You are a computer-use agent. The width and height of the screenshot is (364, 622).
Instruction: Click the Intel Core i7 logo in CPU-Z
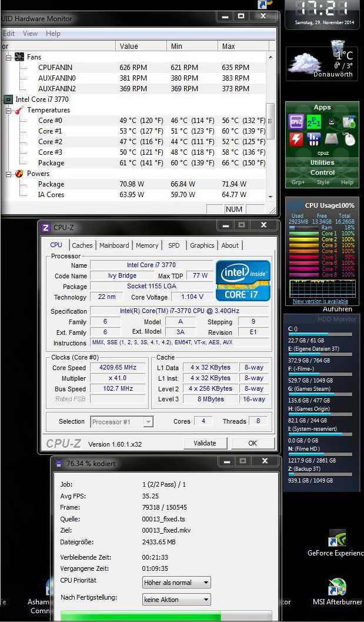pos(243,280)
